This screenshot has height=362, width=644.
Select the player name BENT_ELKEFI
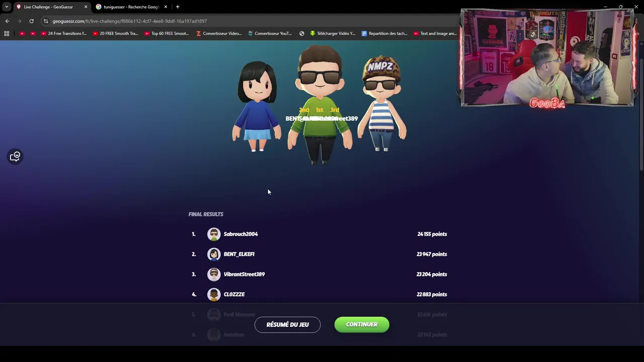click(x=239, y=254)
